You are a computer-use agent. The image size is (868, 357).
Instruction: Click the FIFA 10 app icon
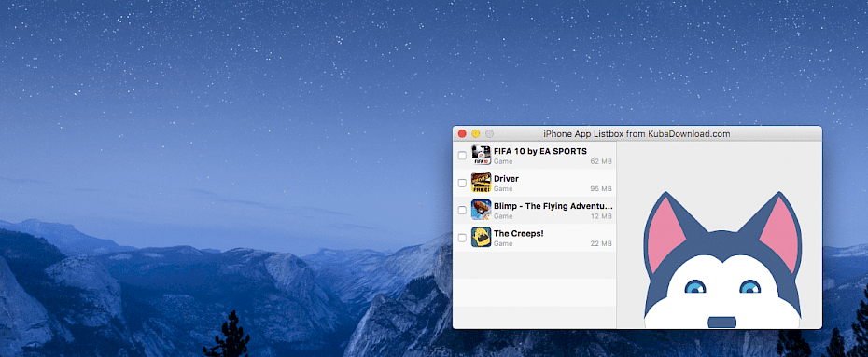coord(481,156)
